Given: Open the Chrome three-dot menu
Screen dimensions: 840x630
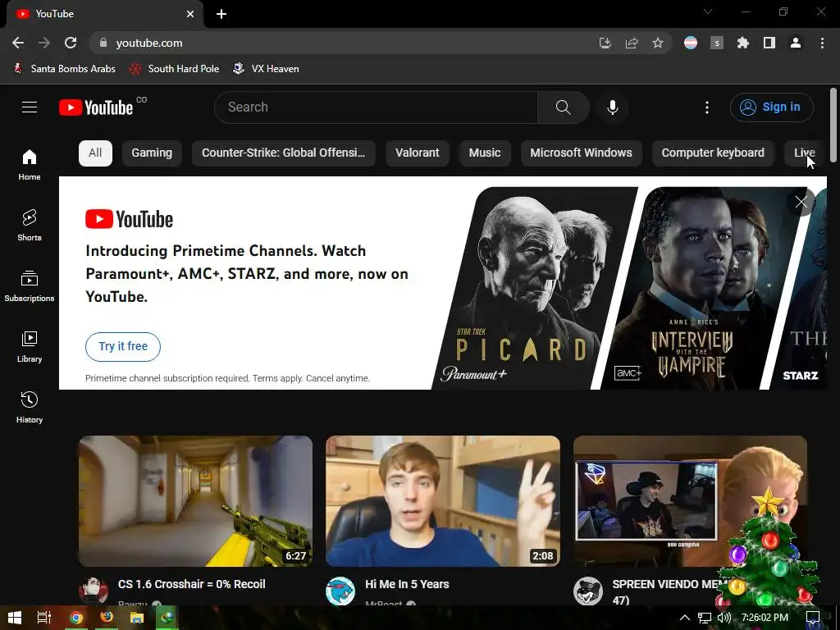Looking at the screenshot, I should (822, 43).
